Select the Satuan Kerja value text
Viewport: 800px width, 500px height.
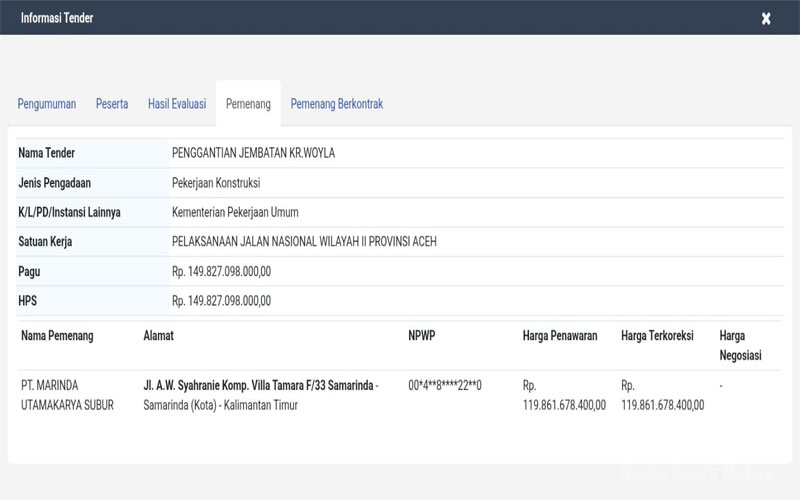(304, 242)
